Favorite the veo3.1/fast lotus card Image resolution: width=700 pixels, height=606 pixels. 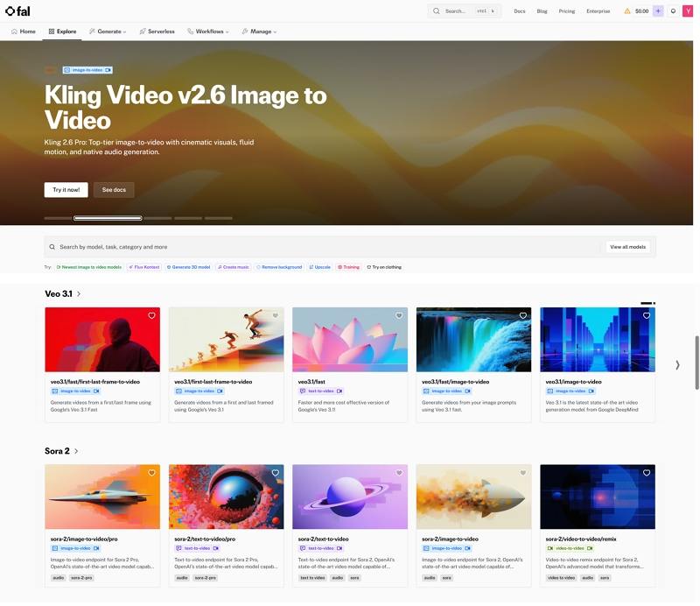click(399, 315)
